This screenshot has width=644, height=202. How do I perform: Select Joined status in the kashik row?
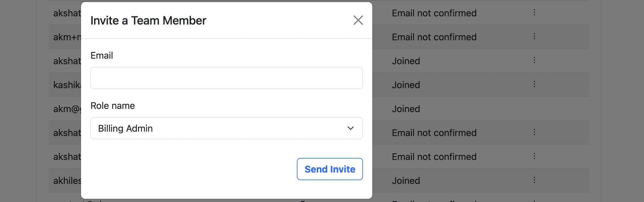[406, 85]
